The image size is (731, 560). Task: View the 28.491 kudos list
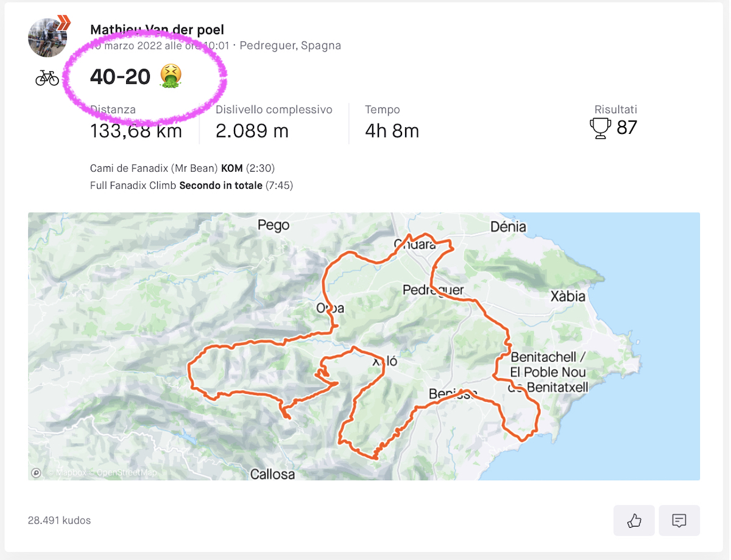(59, 520)
